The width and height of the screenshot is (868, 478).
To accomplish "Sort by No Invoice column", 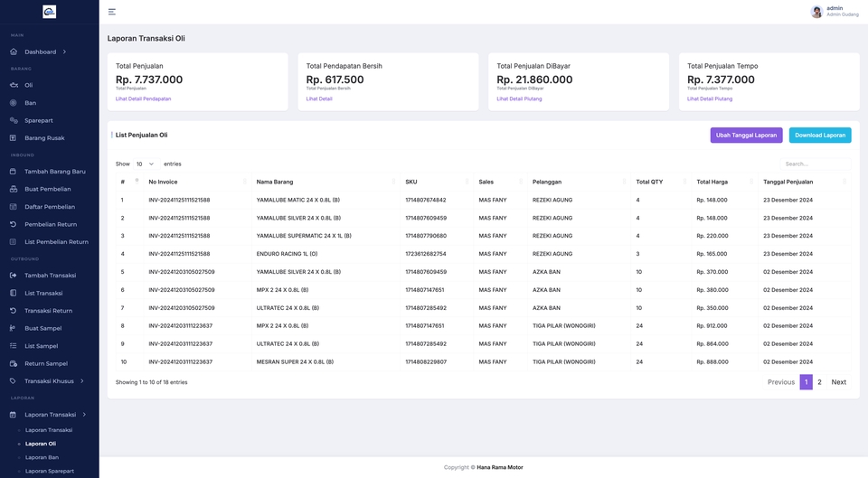I will pyautogui.click(x=197, y=182).
